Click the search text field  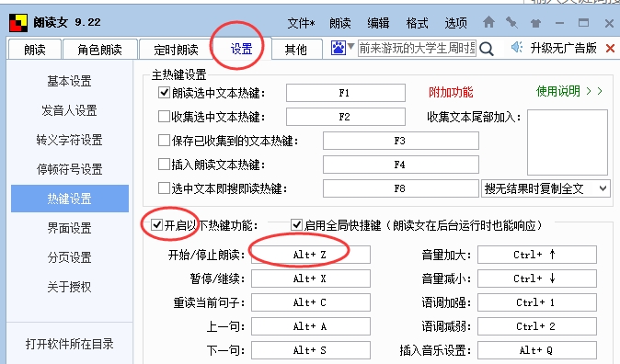[x=417, y=48]
